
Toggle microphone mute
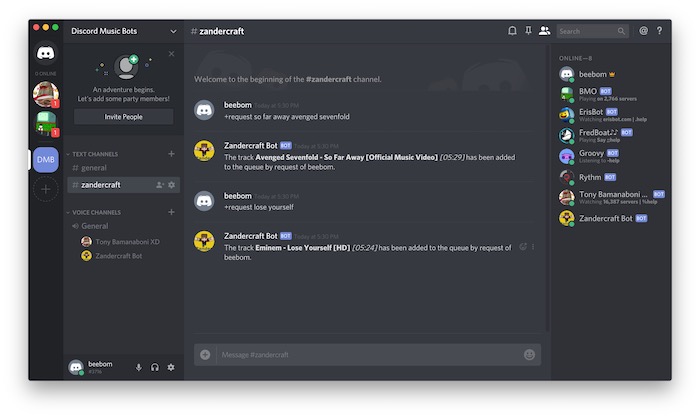pos(138,367)
